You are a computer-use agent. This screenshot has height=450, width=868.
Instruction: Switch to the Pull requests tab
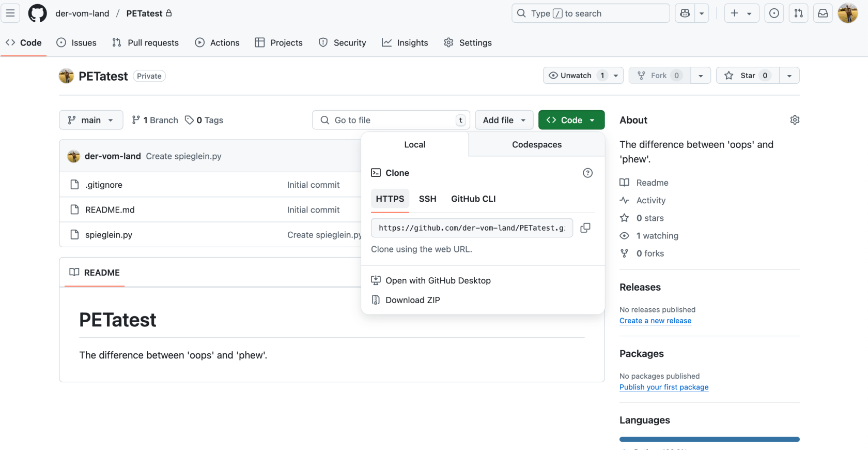[146, 42]
